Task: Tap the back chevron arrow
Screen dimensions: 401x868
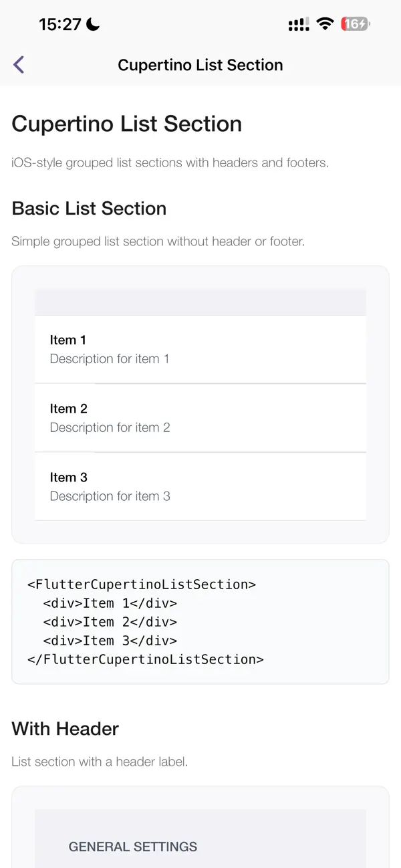Action: pyautogui.click(x=18, y=64)
